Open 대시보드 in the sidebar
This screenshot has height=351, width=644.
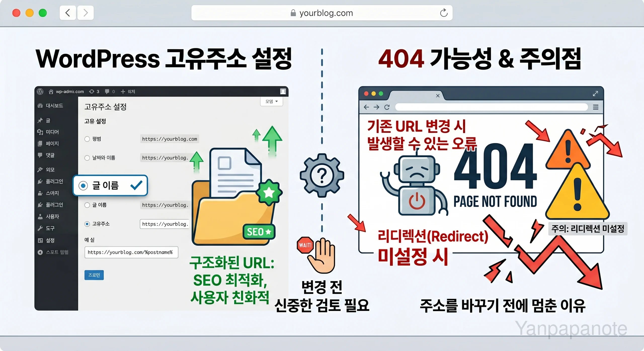click(x=51, y=106)
